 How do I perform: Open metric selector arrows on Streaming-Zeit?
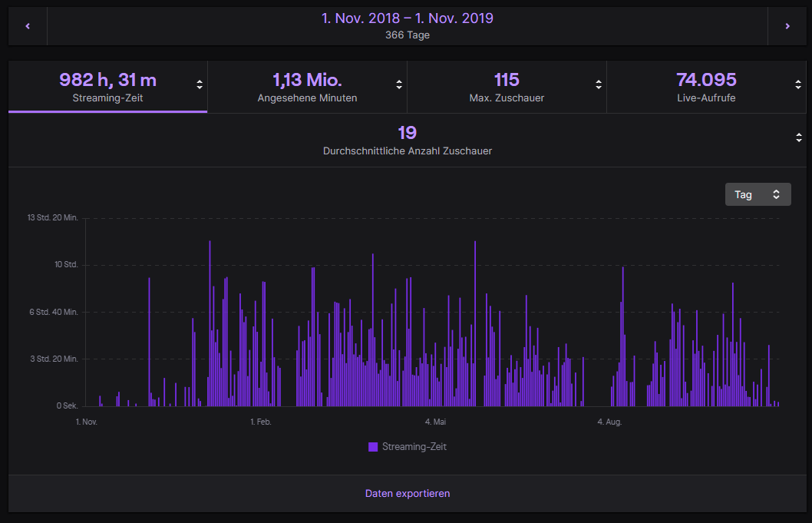(200, 85)
